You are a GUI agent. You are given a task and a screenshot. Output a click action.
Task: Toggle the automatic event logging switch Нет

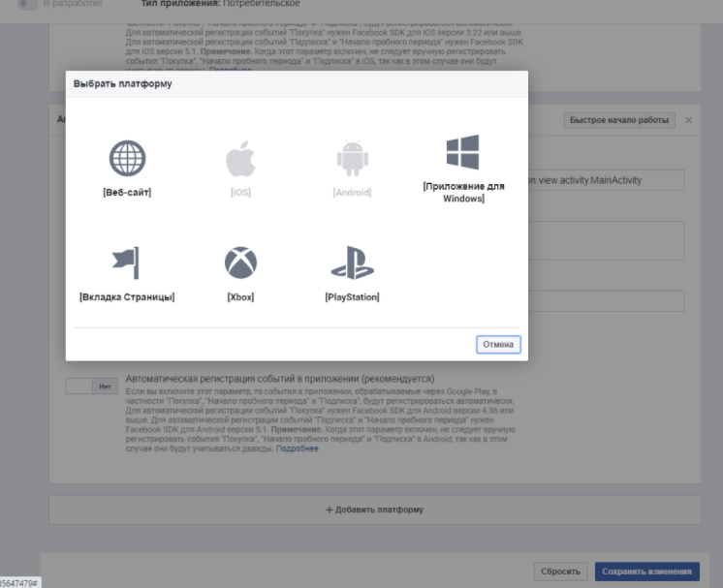pos(92,387)
